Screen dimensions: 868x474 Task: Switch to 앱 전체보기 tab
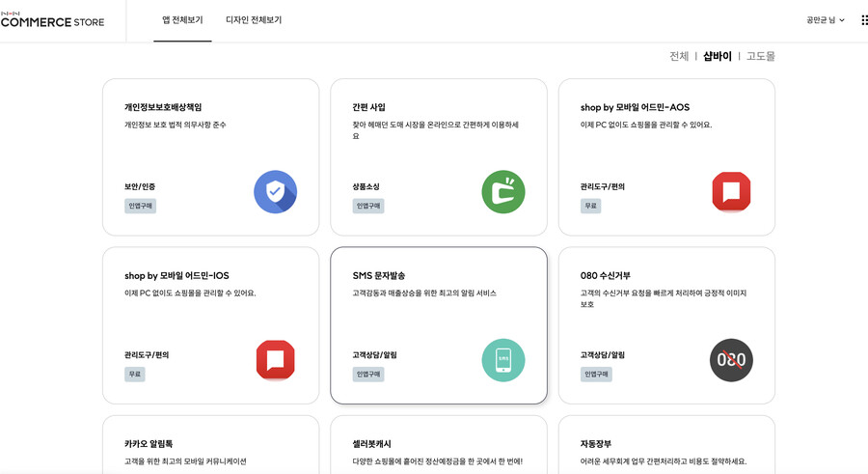coord(182,20)
